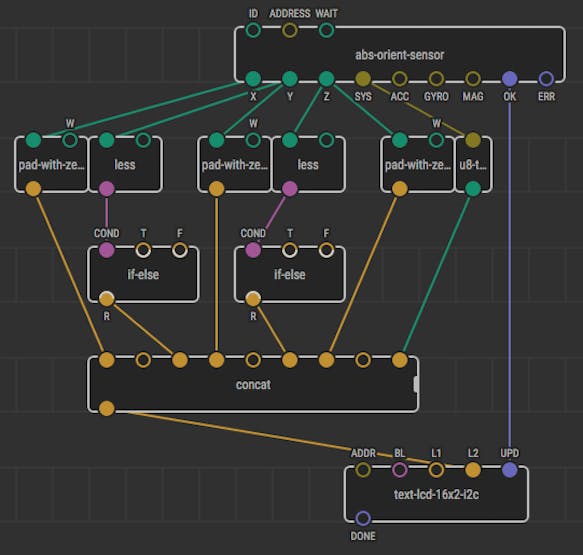Click the DONE output pin
Image resolution: width=583 pixels, height=555 pixels.
(363, 518)
